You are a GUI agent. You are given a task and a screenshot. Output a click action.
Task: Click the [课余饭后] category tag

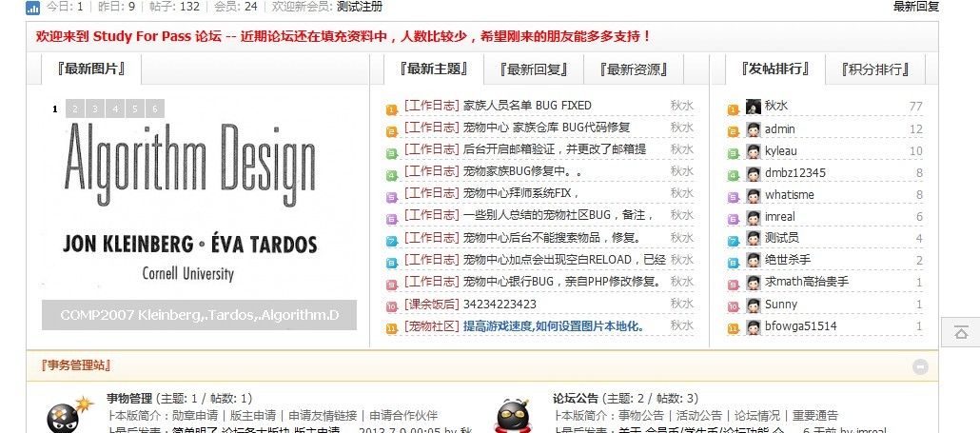(431, 305)
